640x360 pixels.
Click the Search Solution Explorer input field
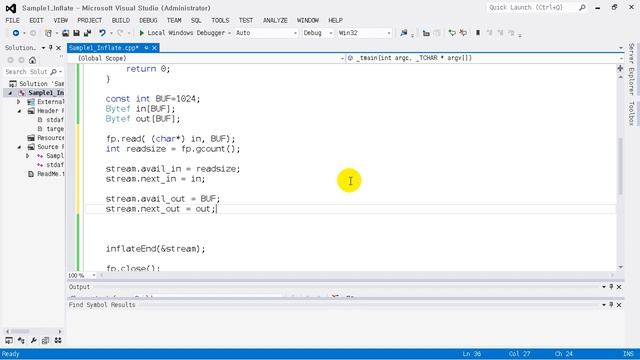coord(27,72)
